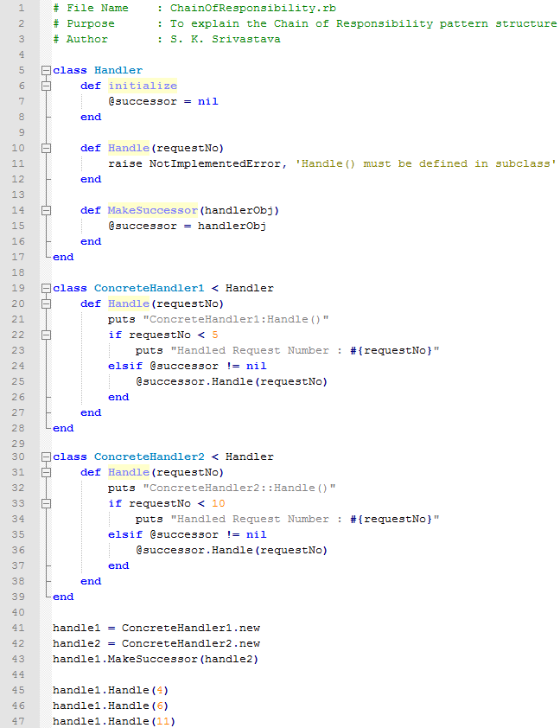The height and width of the screenshot is (728, 560).
Task: Collapse the class Handler fold marker
Action: (x=46, y=70)
